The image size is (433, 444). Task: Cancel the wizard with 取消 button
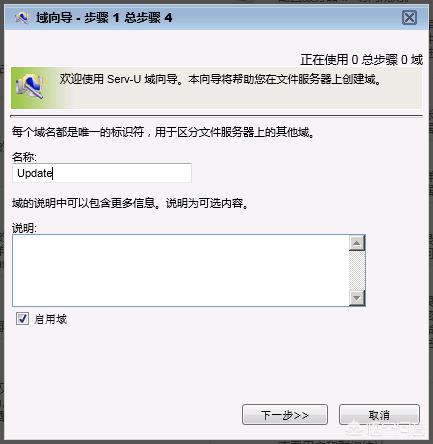coord(379,415)
